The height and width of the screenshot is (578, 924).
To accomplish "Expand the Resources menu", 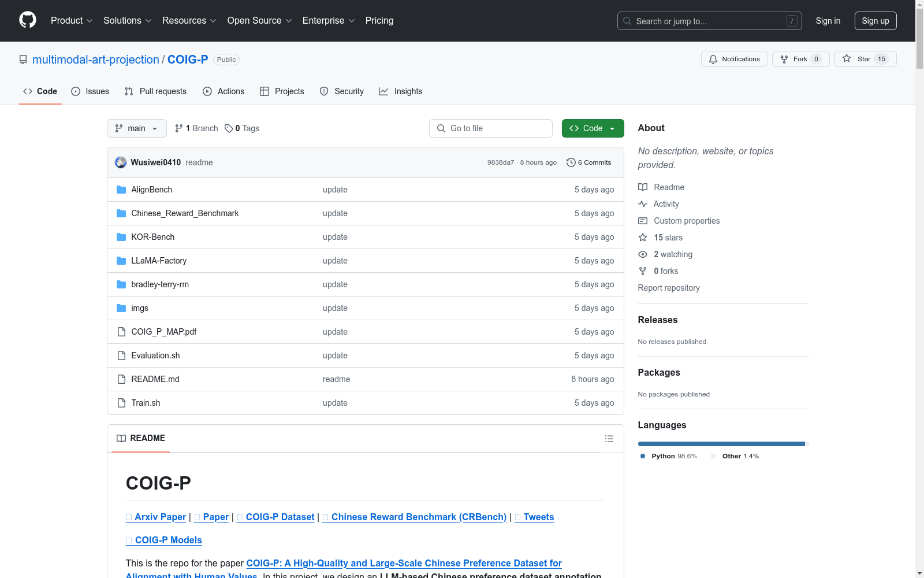I will (x=189, y=21).
